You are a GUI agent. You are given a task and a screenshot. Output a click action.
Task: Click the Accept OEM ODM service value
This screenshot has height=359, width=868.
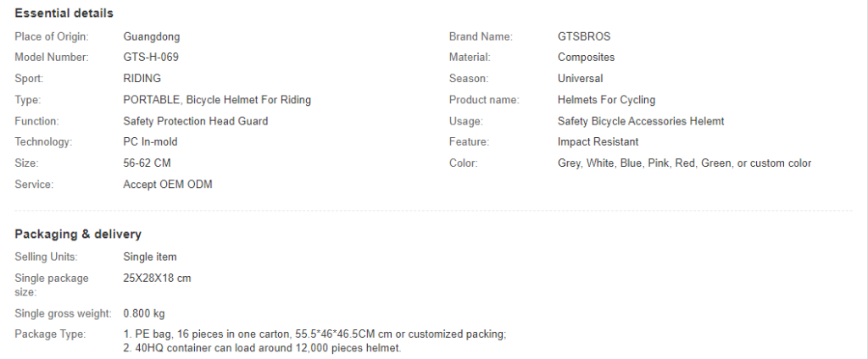[167, 185]
